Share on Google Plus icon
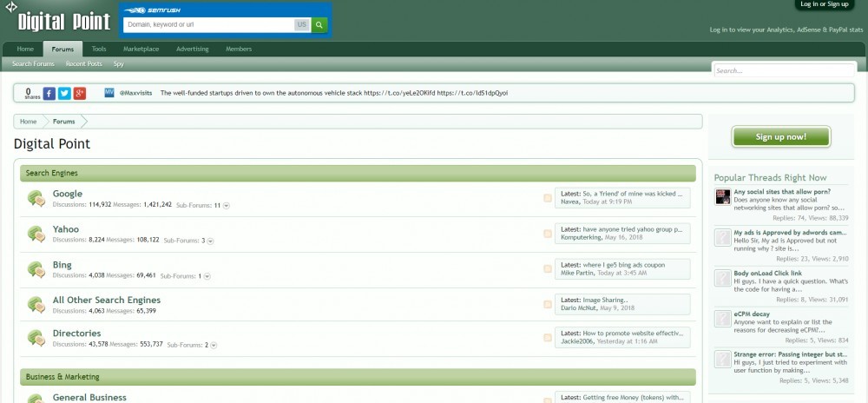Image resolution: width=868 pixels, height=403 pixels. click(x=80, y=94)
